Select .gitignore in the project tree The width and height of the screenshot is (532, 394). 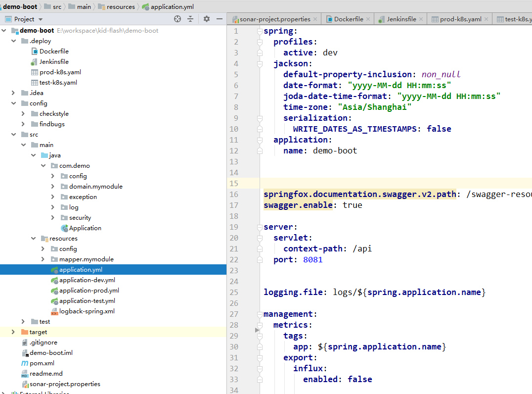coord(44,343)
